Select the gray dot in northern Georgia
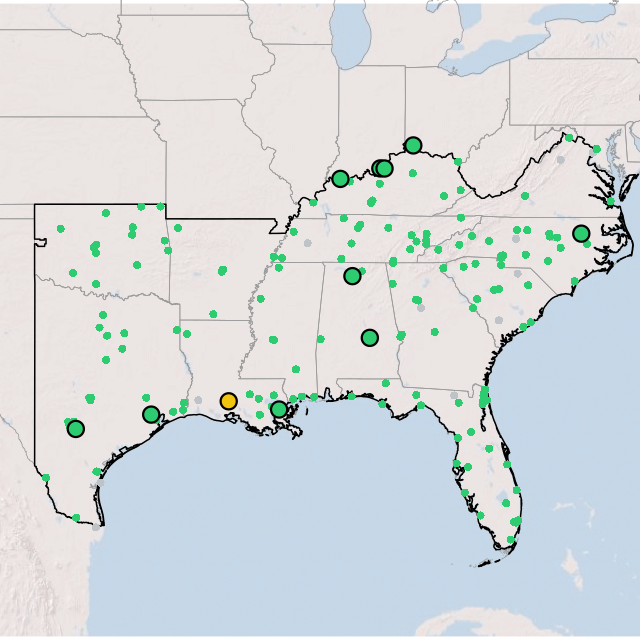 click(x=421, y=308)
